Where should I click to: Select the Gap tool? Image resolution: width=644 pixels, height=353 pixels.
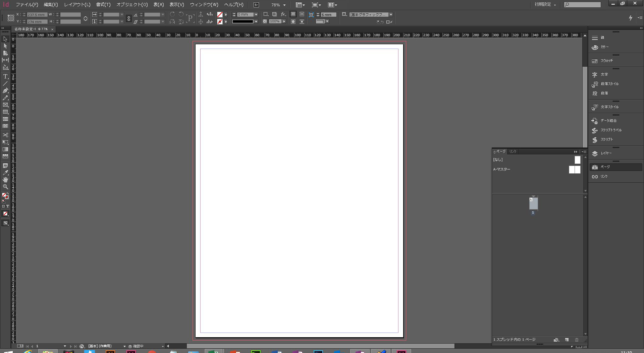pos(5,60)
